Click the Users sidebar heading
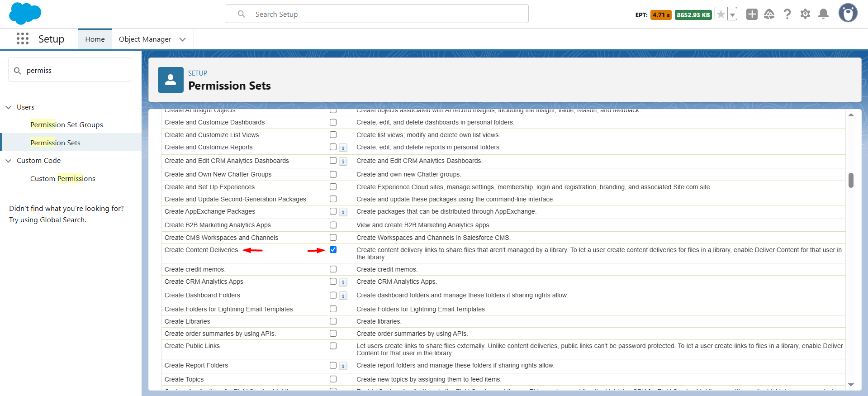Screen dimensions: 868x396 tap(25, 107)
